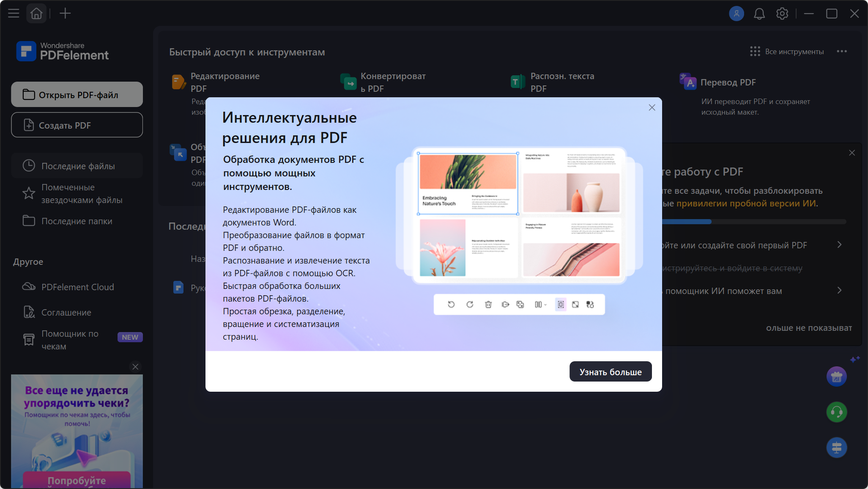
Task: Open the hamburger menu icon
Action: click(x=14, y=14)
